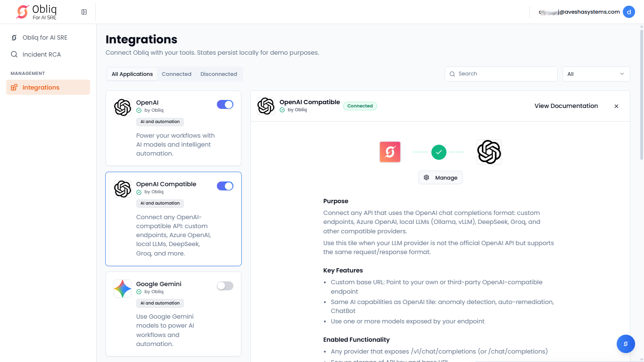644x362 pixels.
Task: Click the Obliq logo in header
Action: [x=23, y=12]
